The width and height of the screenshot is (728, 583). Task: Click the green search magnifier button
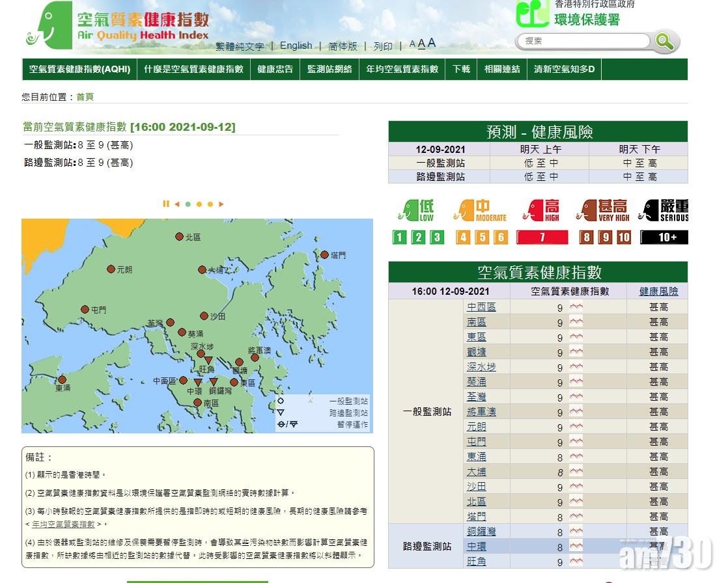point(664,42)
